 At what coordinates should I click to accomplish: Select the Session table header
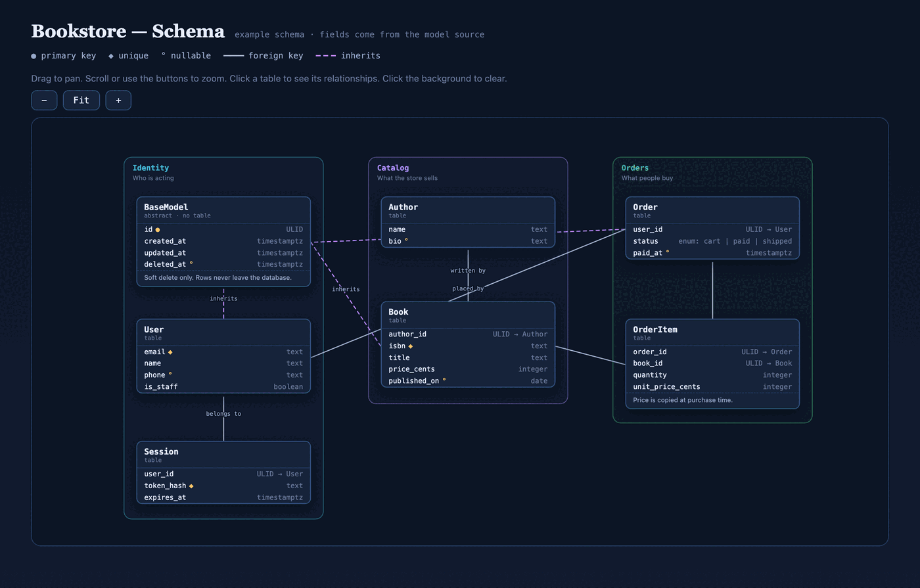[223, 455]
